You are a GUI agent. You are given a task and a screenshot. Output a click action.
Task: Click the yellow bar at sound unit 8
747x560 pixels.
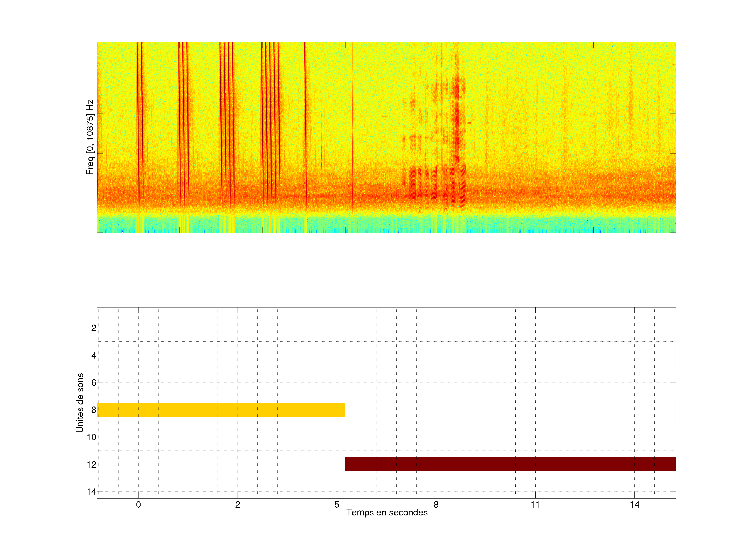coord(221,409)
